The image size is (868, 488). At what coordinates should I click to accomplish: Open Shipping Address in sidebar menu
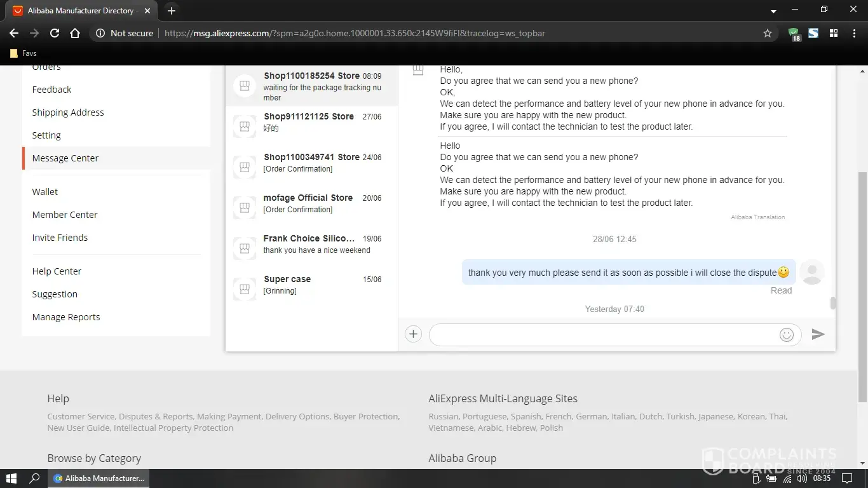(68, 112)
